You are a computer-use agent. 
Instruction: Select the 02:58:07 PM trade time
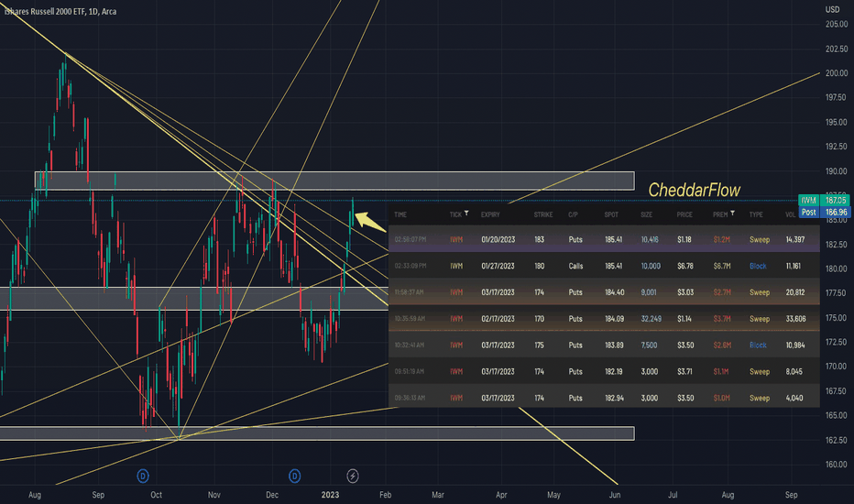tap(411, 240)
